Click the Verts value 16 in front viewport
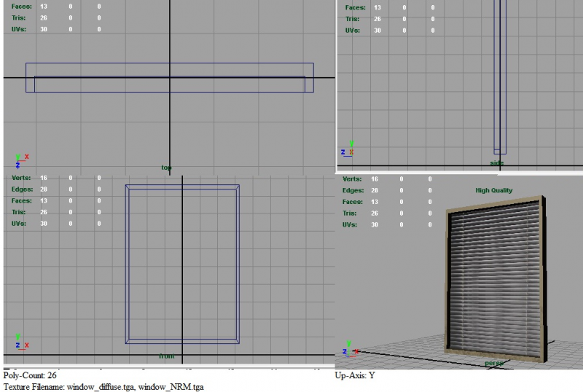 click(44, 178)
